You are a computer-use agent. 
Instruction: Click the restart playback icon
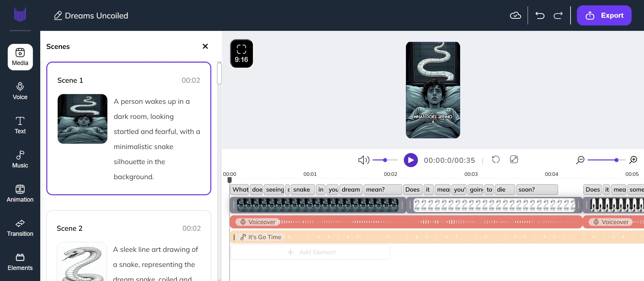[496, 159]
